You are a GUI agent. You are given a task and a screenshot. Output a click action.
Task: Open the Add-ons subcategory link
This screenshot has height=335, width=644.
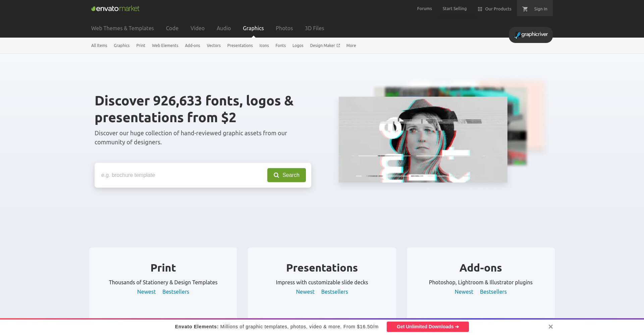tap(193, 46)
